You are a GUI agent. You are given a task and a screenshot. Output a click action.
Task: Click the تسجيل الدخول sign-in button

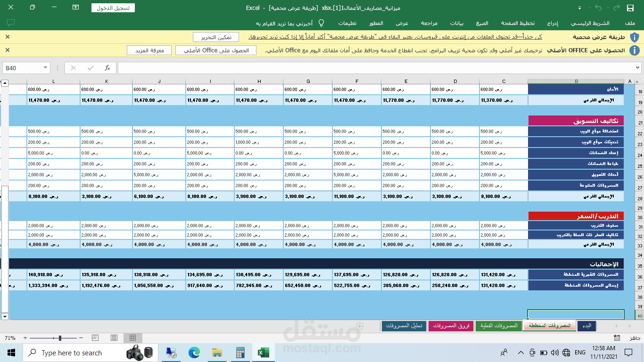[x=113, y=8]
